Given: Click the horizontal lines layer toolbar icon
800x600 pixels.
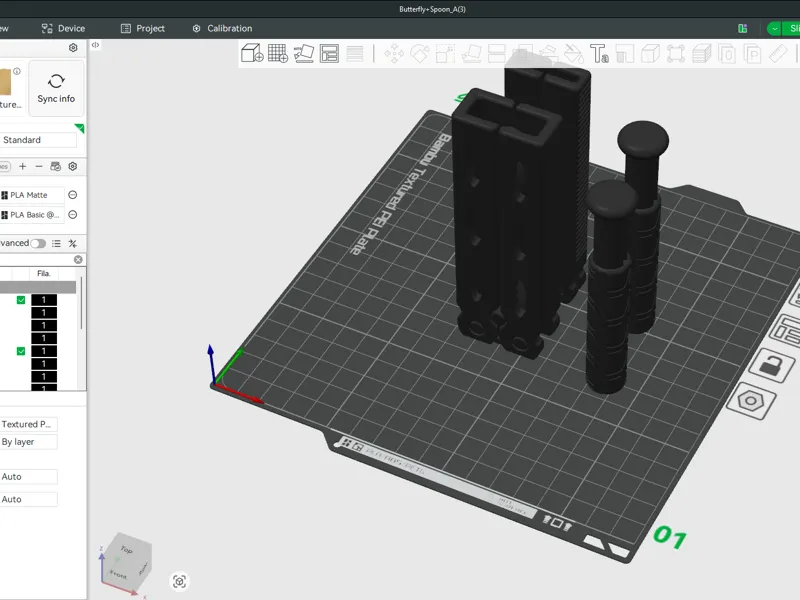Looking at the screenshot, I should pos(355,53).
